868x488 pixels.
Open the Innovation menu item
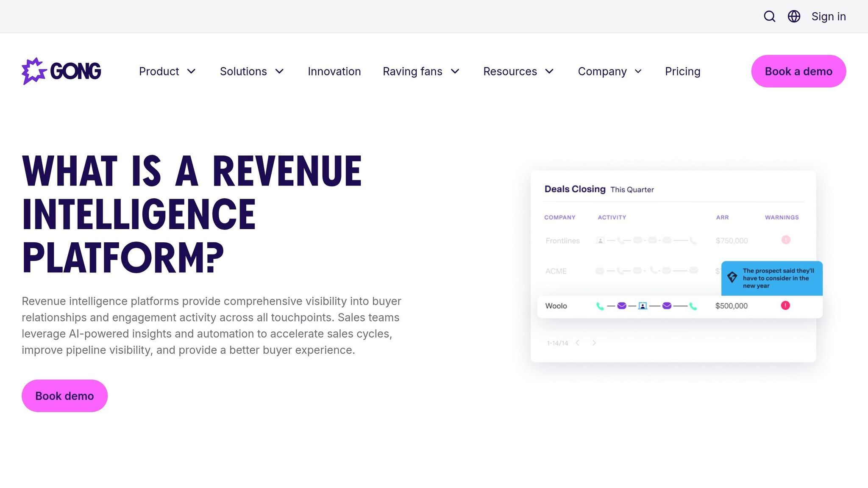pos(334,72)
